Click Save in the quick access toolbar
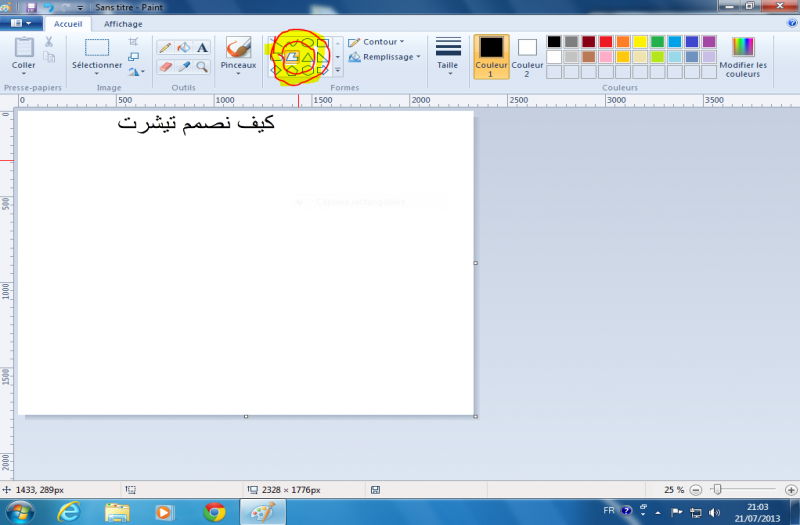This screenshot has height=525, width=800. (x=33, y=7)
